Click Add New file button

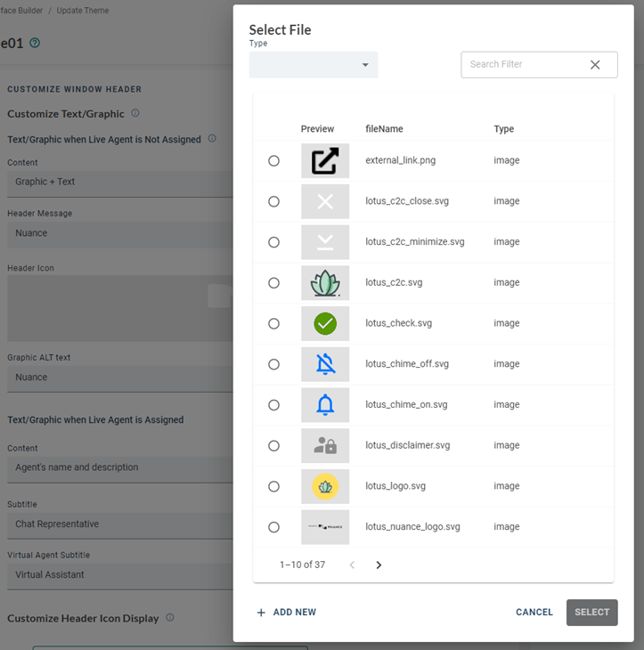tap(287, 613)
